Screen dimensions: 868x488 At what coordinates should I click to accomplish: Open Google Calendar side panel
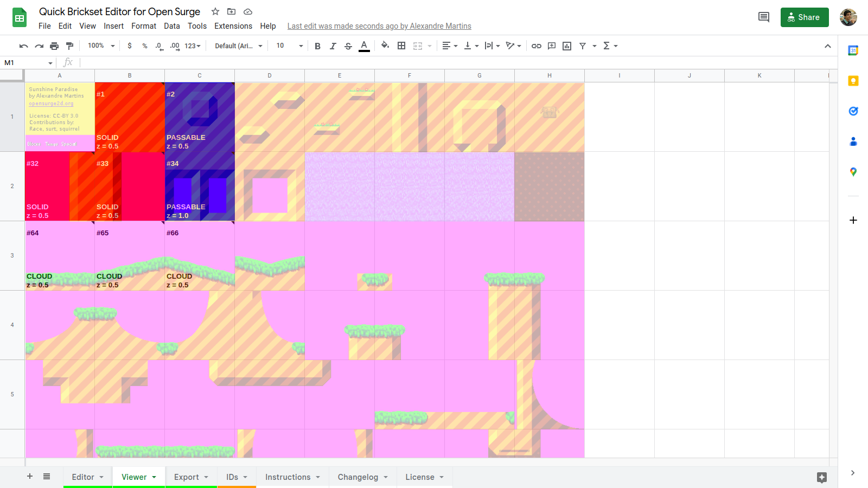[853, 50]
